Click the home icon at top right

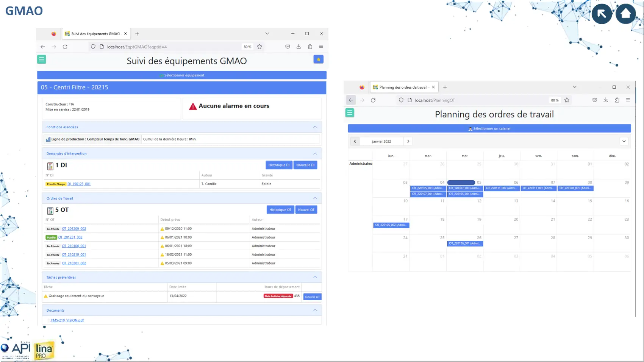625,14
